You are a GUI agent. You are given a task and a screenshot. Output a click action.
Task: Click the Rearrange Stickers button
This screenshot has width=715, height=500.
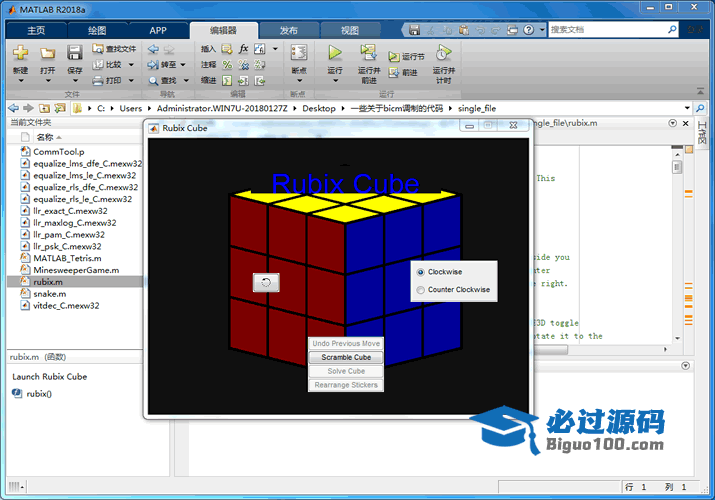pos(346,385)
